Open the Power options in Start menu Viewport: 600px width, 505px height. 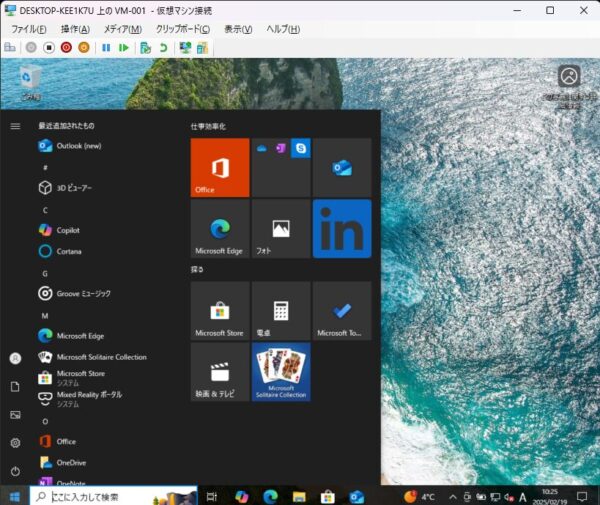pos(15,471)
